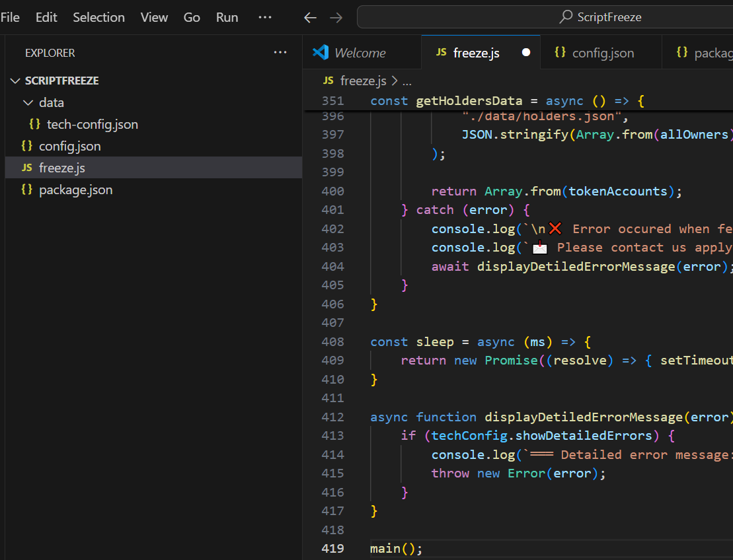Open config.json from the explorer tree

point(153,146)
